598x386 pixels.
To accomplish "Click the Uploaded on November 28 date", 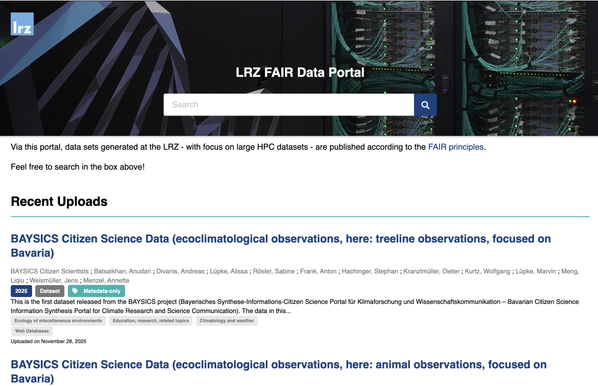I will (x=48, y=341).
